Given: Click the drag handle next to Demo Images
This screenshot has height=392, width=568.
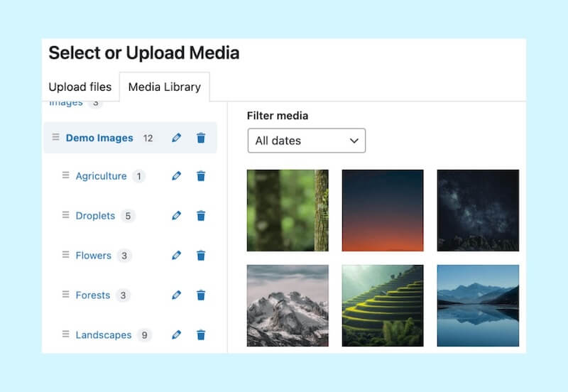Looking at the screenshot, I should pos(56,138).
